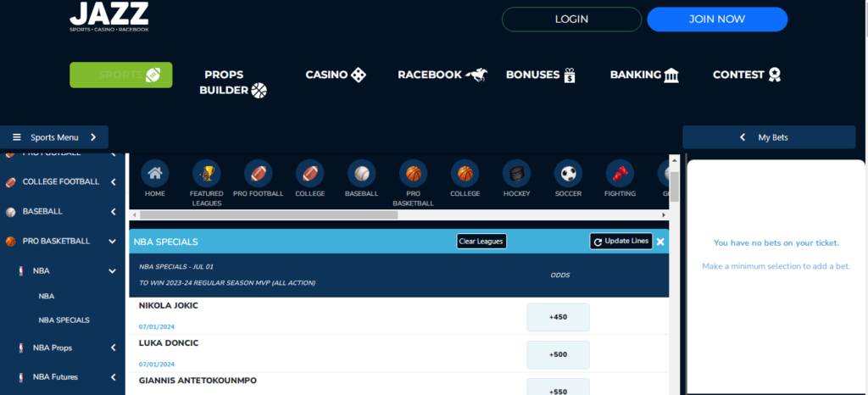Select the College football icon in the carousel
The image size is (868, 395).
(310, 174)
